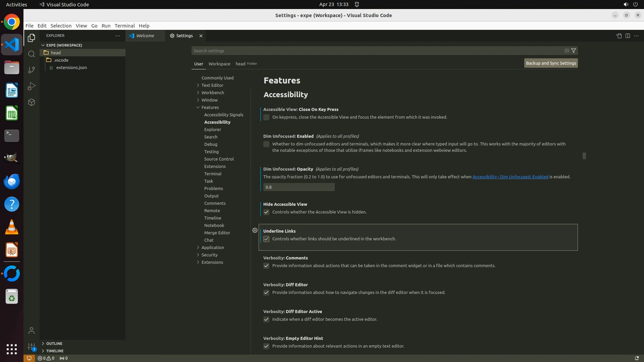Split the editor right icon

(628, 36)
